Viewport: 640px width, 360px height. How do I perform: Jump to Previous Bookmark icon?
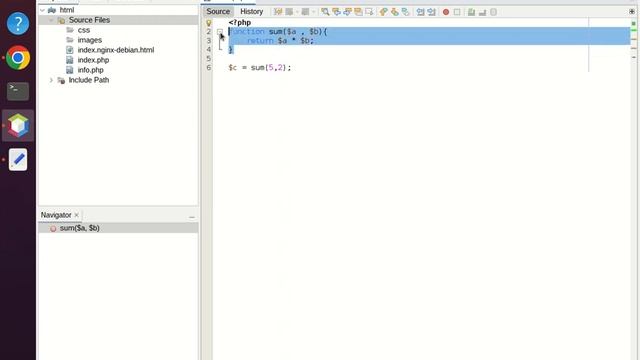pos(383,12)
